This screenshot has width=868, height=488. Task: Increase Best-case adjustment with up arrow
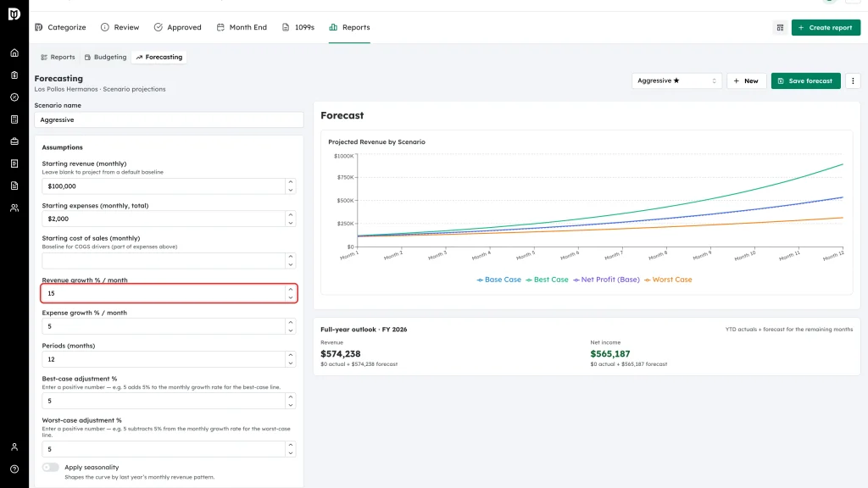click(291, 396)
